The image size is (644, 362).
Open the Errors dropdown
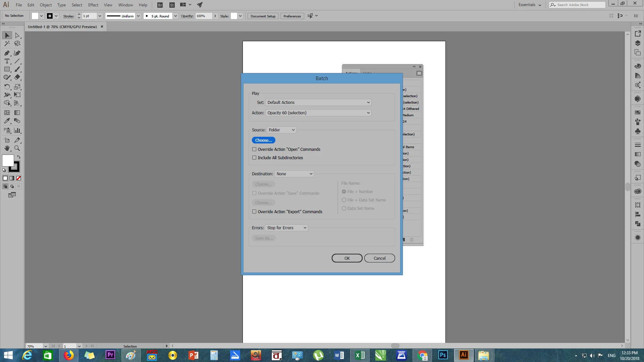[x=286, y=228]
